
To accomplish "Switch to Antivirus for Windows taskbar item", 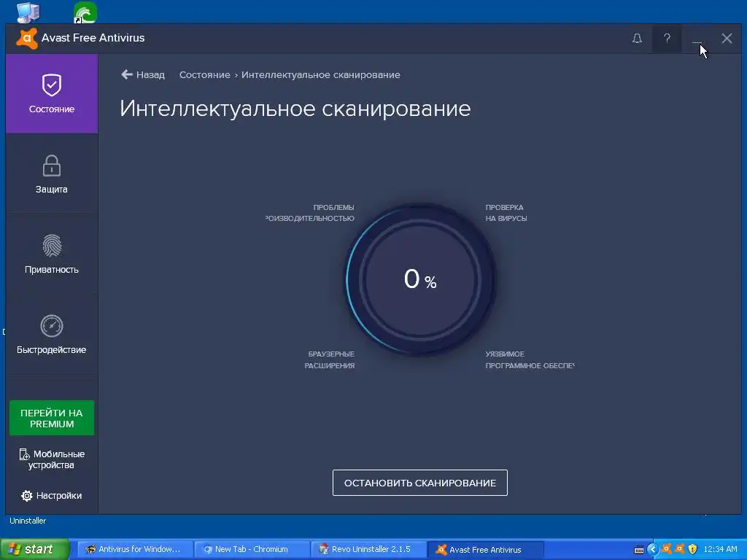I will click(x=134, y=550).
